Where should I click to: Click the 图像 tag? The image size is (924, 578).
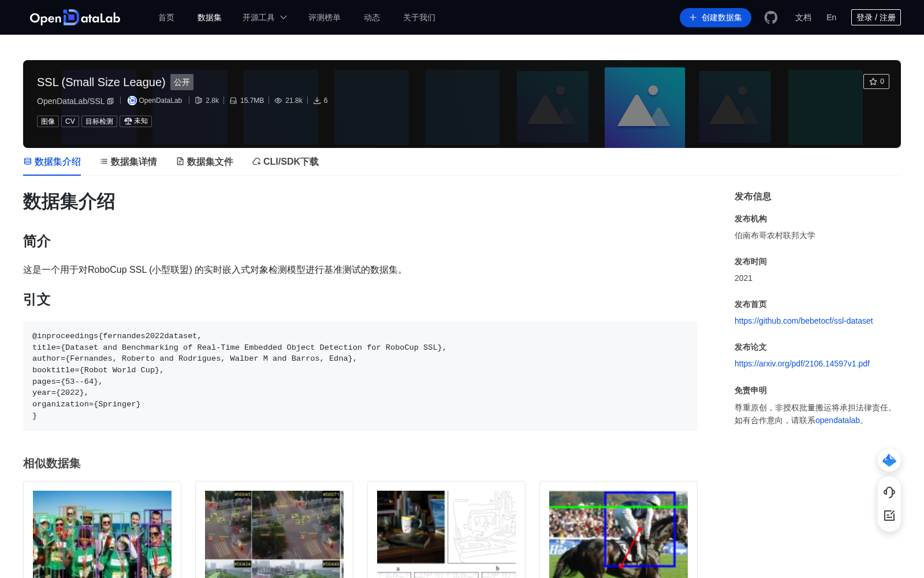48,121
